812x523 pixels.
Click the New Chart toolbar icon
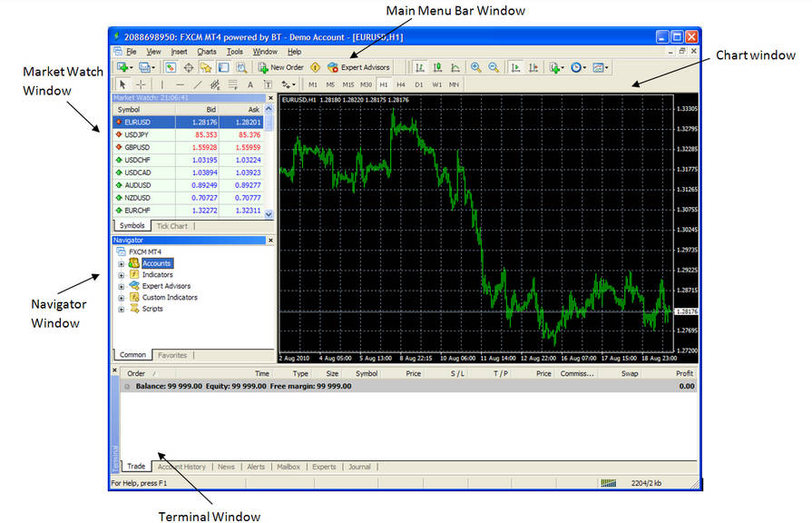tap(122, 67)
